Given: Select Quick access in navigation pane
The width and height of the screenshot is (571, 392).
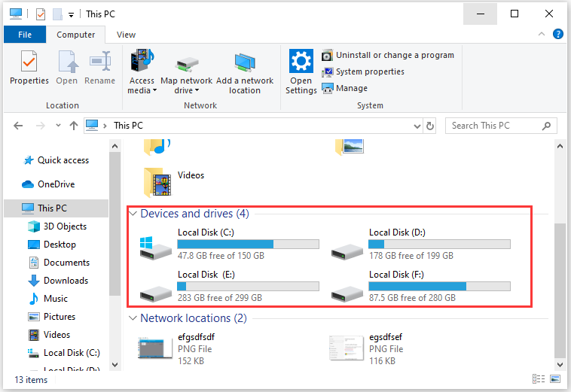Looking at the screenshot, I should point(56,160).
